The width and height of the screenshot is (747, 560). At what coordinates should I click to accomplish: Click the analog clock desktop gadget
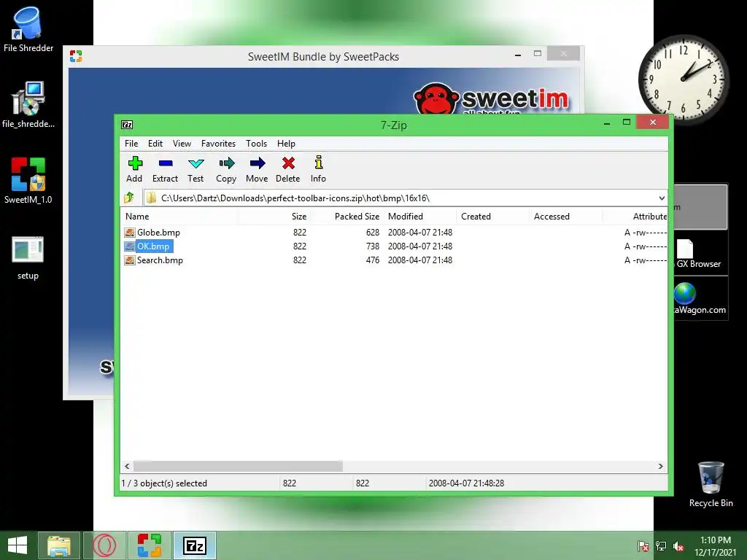click(x=683, y=79)
